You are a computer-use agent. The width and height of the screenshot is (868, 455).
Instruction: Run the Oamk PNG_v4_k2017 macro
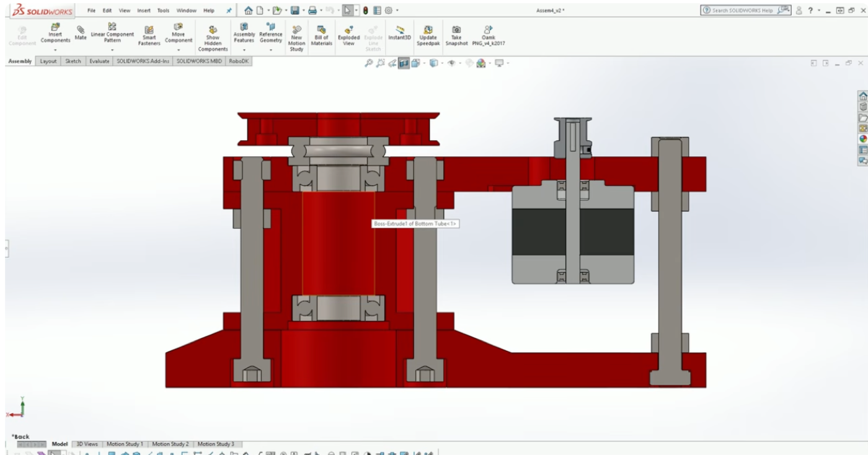[489, 36]
